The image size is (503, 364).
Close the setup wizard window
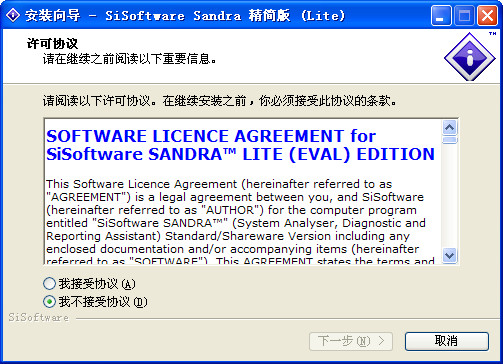click(487, 16)
